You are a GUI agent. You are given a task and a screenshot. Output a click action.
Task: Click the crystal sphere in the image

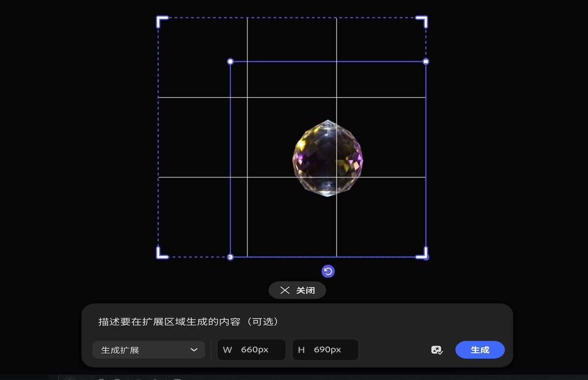[327, 158]
